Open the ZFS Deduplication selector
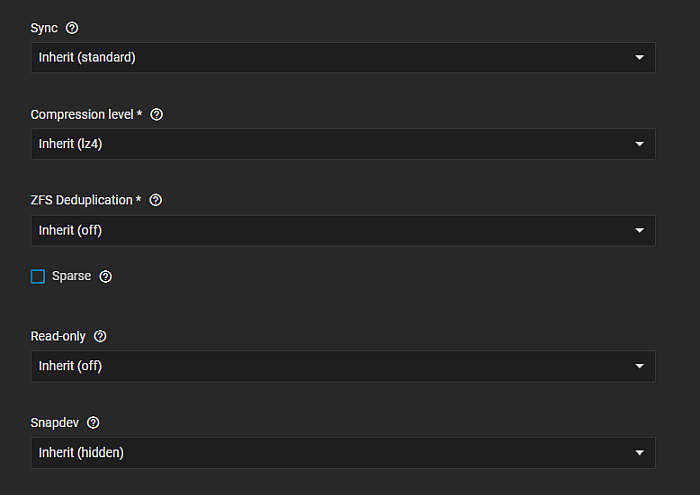Screen dimensions: 700x495 342,231
